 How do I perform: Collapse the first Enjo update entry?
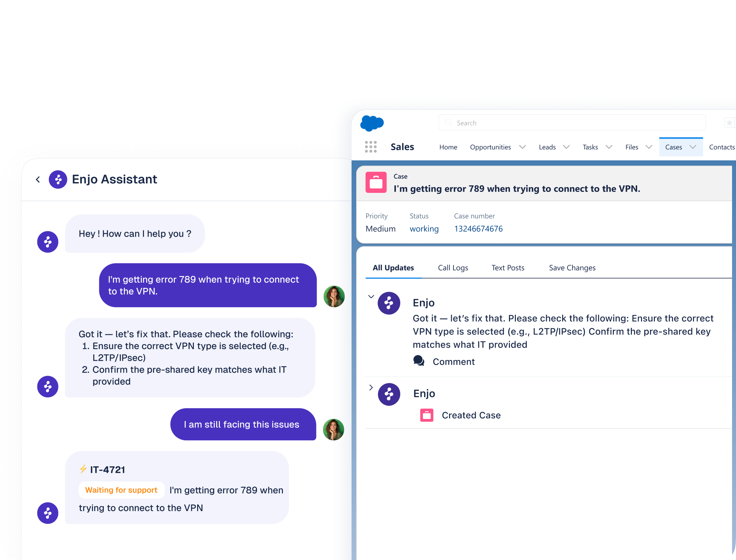click(x=371, y=296)
